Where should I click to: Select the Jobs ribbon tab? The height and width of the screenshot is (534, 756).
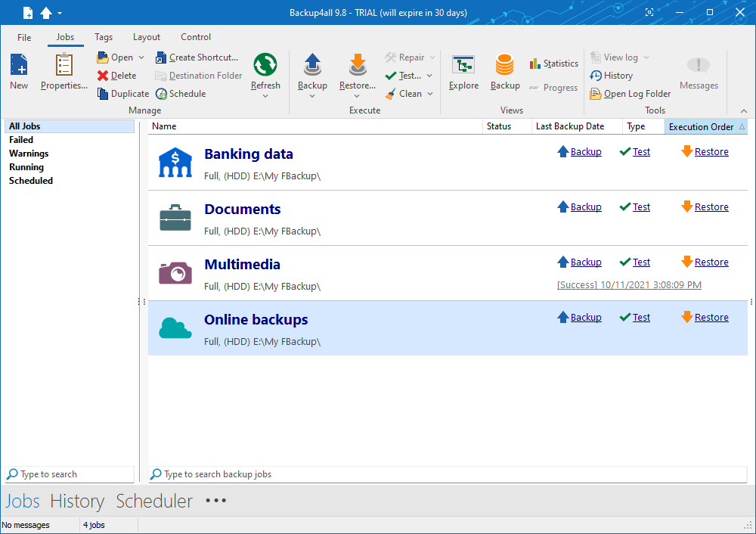tap(65, 37)
